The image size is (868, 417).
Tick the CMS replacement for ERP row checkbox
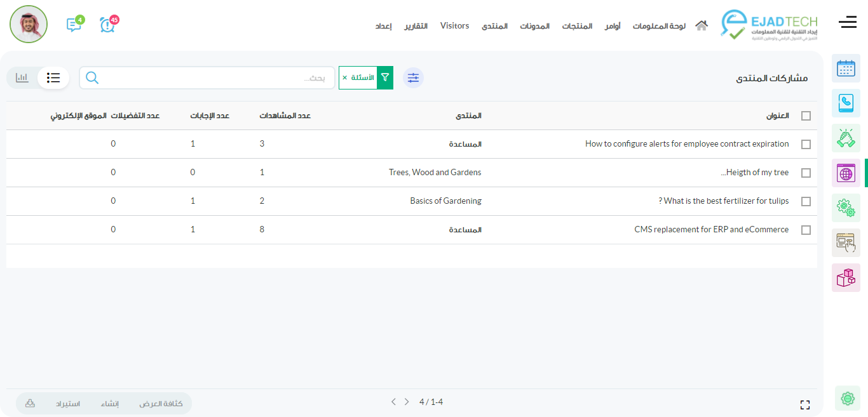(806, 230)
